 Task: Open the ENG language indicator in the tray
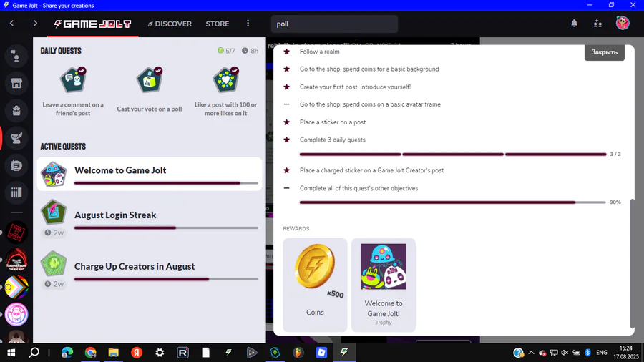602,353
